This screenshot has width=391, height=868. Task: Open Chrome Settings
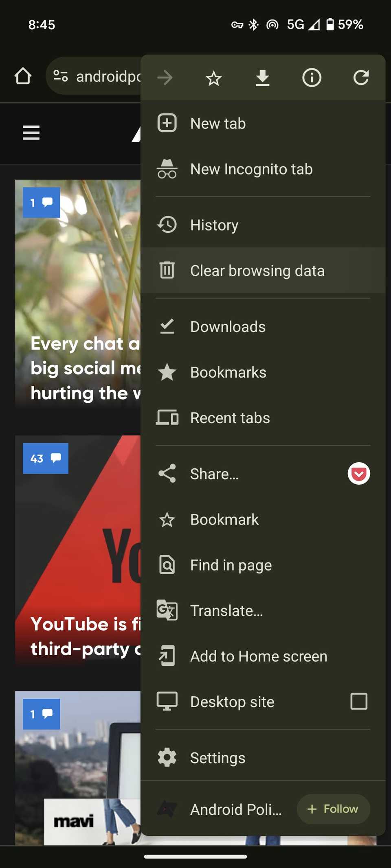217,758
